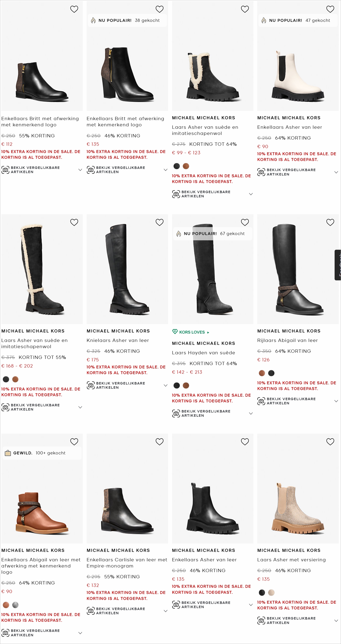Open Enkellaars Carlisle van leer product link
This screenshot has height=644, width=341.
coord(127,563)
